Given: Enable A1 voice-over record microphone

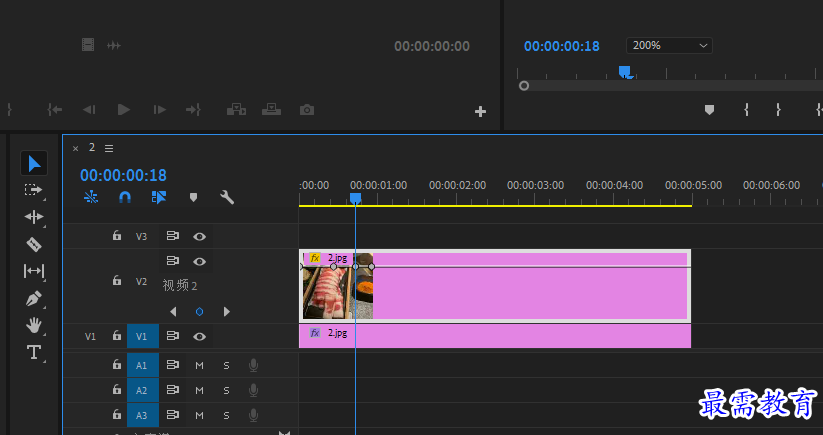Looking at the screenshot, I should click(x=253, y=365).
